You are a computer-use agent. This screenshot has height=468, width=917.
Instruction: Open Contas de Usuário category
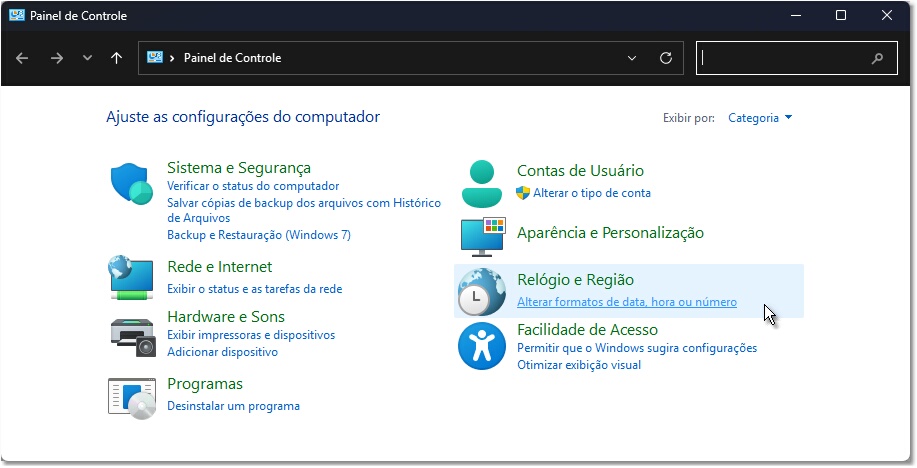(580, 171)
